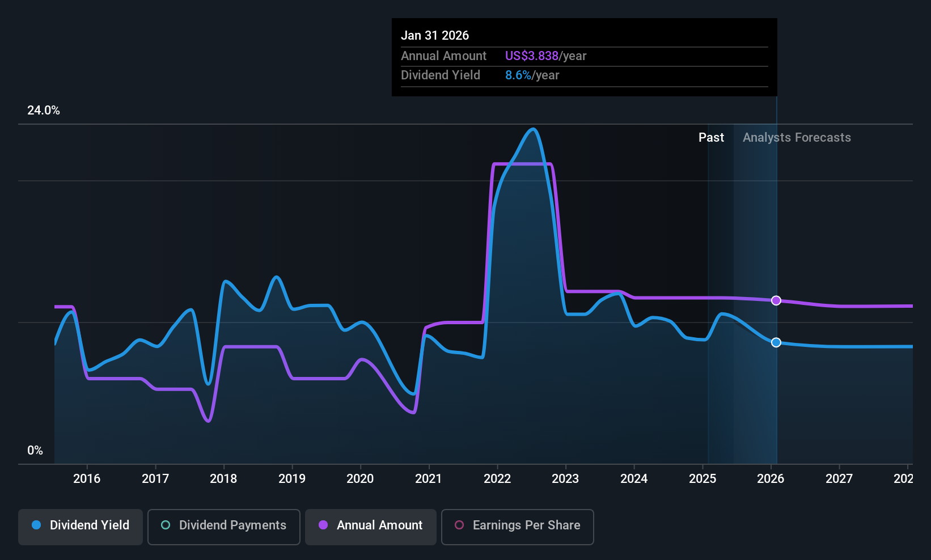Click the blue Dividend Yield data point marker
This screenshot has width=931, height=560.
coord(776,342)
